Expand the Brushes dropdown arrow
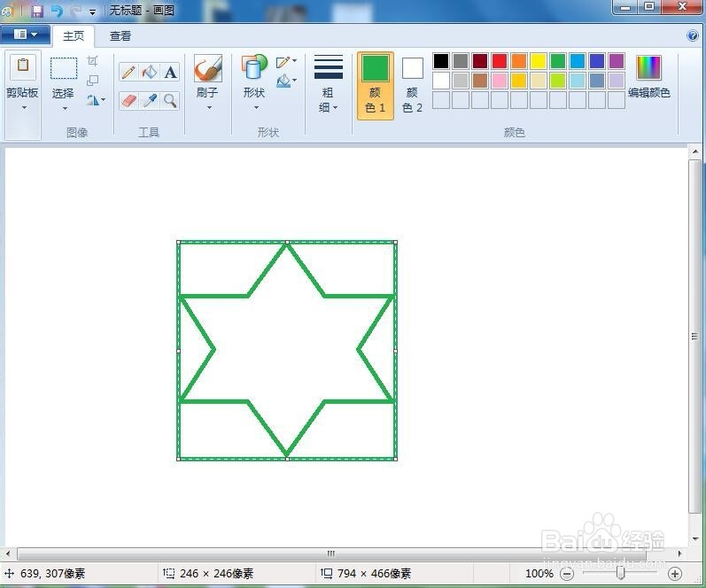Image resolution: width=706 pixels, height=588 pixels. (x=209, y=108)
